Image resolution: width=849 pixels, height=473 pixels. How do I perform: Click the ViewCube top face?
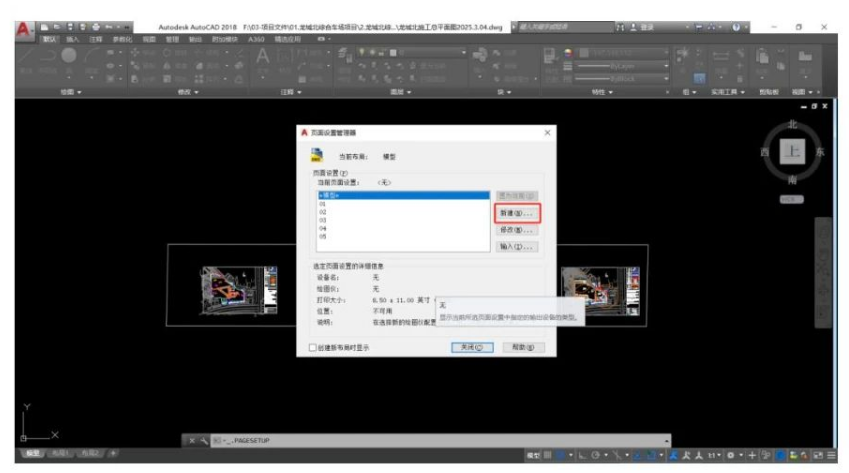tap(792, 151)
